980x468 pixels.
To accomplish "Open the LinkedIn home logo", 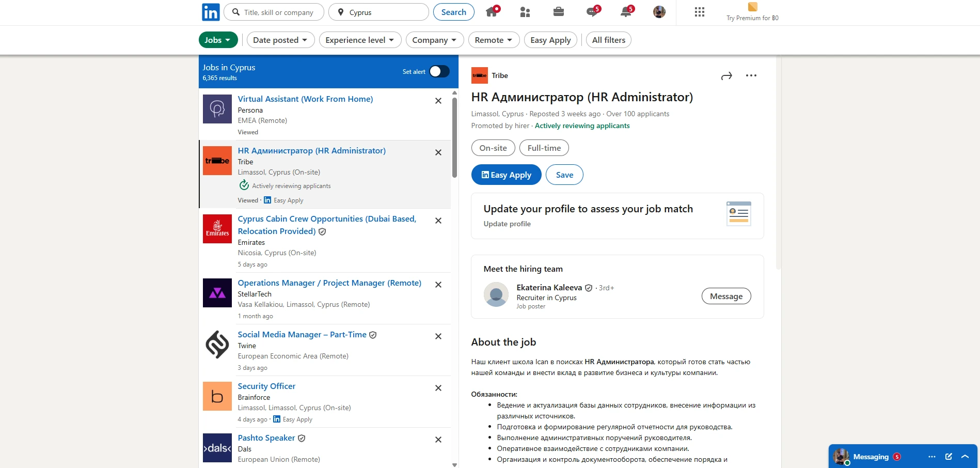I will click(x=211, y=12).
